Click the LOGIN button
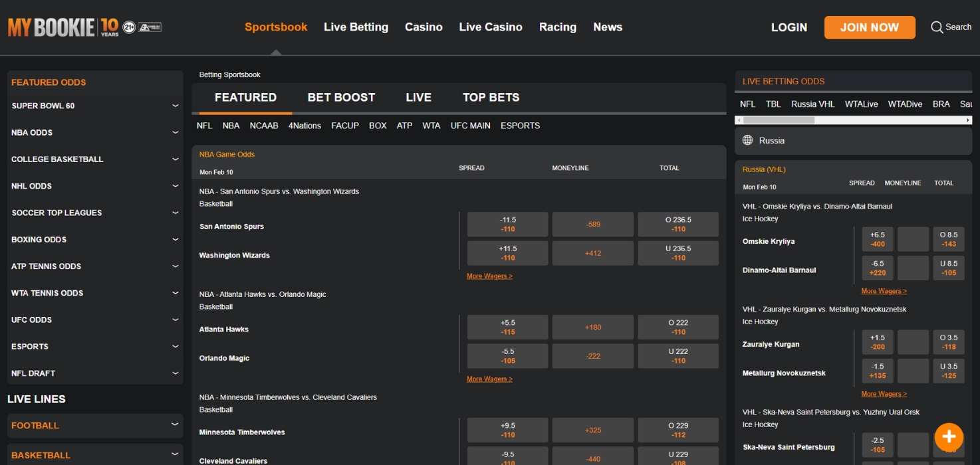Image resolution: width=980 pixels, height=465 pixels. (x=789, y=27)
